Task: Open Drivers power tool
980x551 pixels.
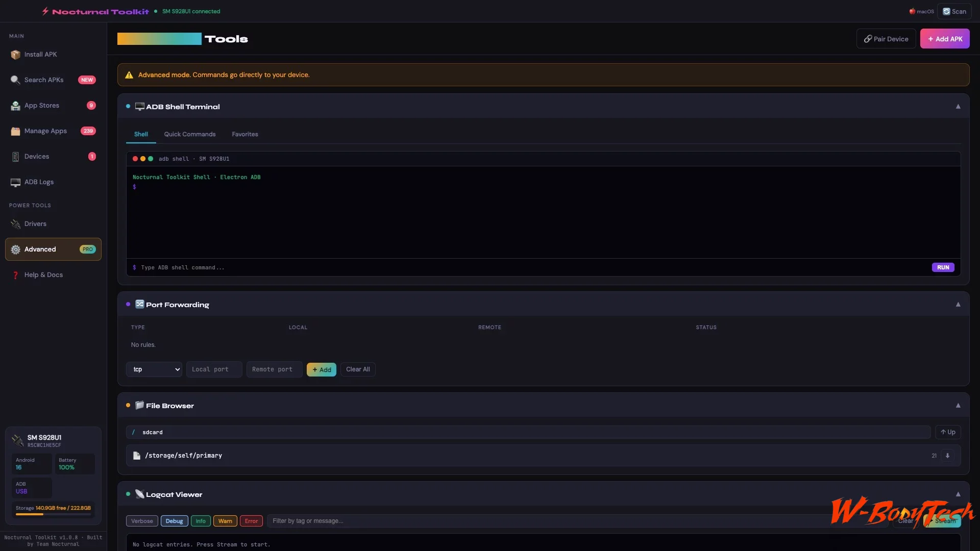Action: click(53, 224)
